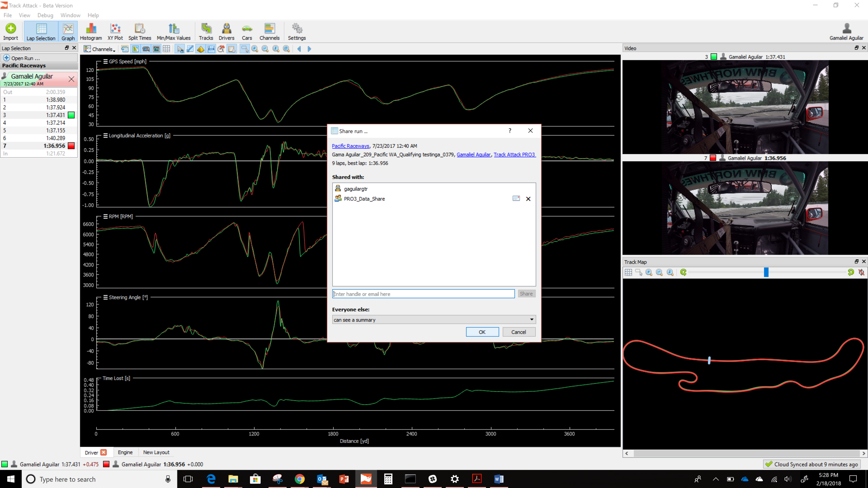The height and width of the screenshot is (488, 868).
Task: Click Track Map rotate counter-clockwise icon
Action: (x=683, y=272)
